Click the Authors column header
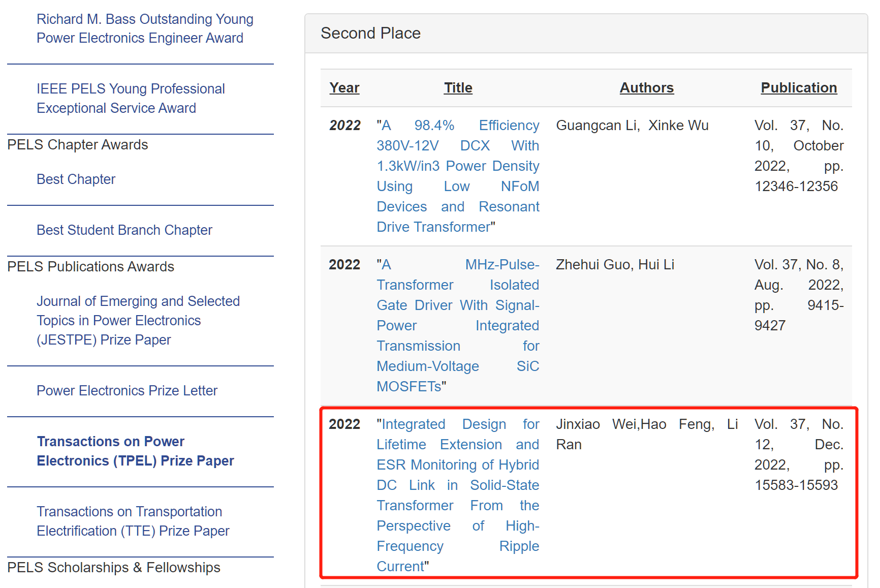 pyautogui.click(x=646, y=88)
